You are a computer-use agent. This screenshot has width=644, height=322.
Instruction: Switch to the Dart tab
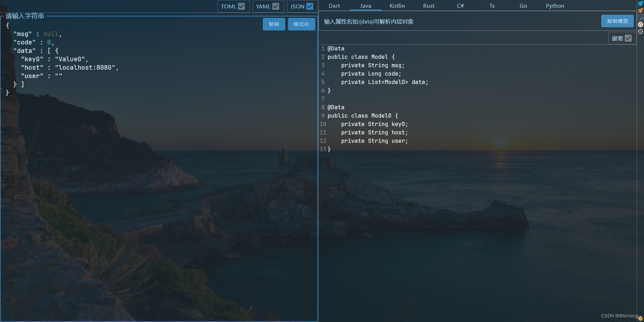pos(334,6)
